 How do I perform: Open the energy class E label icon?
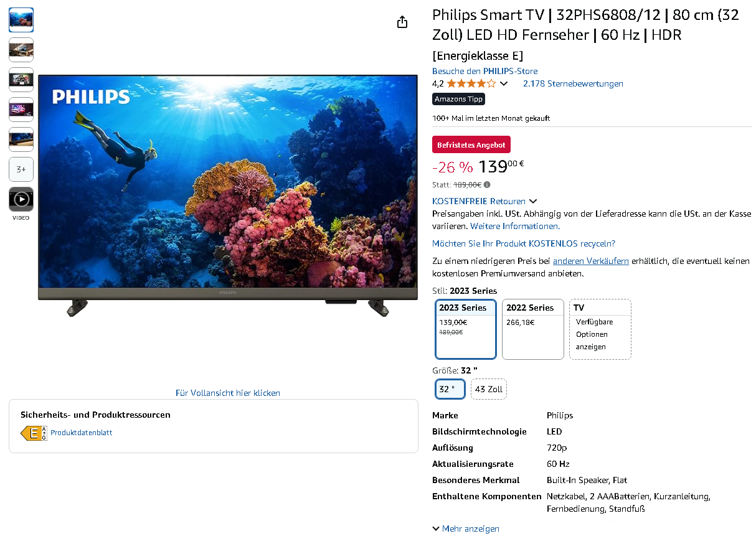[34, 433]
